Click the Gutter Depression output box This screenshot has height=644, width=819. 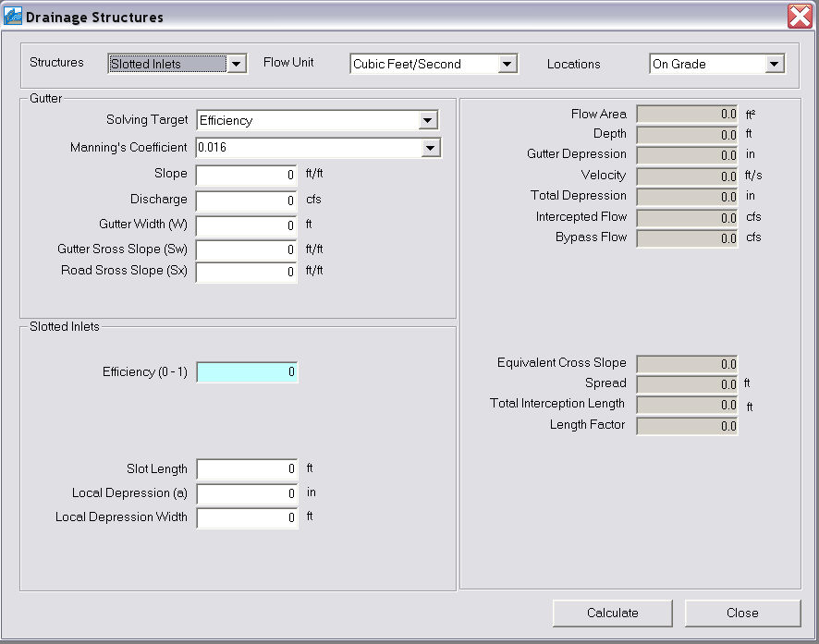(687, 155)
